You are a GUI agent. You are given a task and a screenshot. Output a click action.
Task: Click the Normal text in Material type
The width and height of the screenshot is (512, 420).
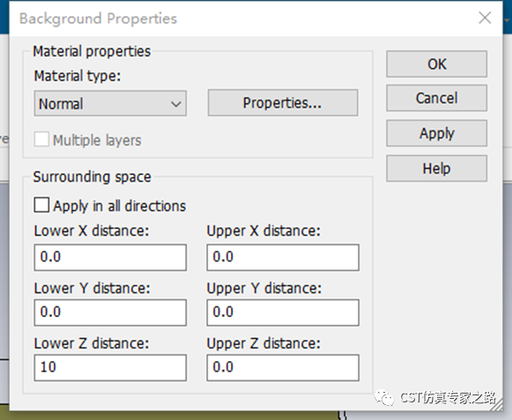61,104
